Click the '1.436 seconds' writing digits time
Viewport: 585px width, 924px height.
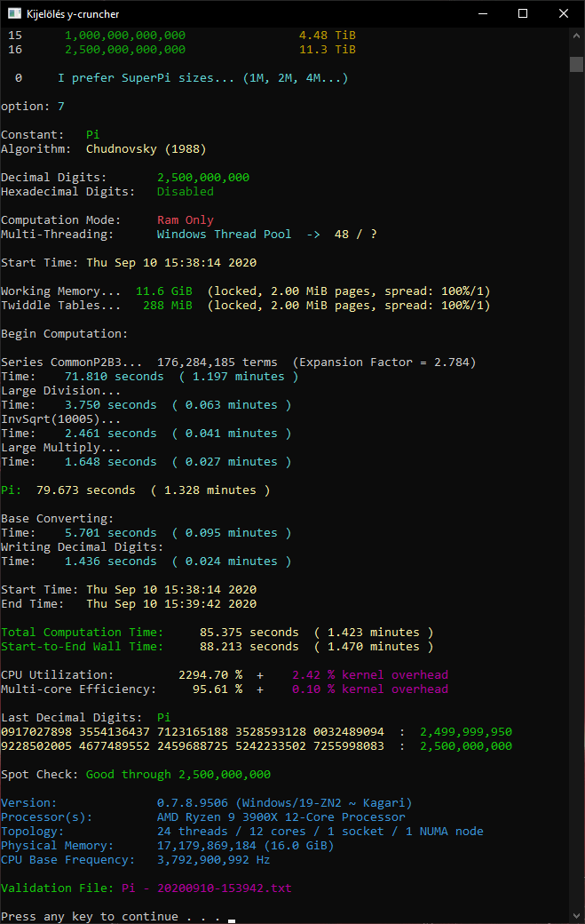click(111, 561)
